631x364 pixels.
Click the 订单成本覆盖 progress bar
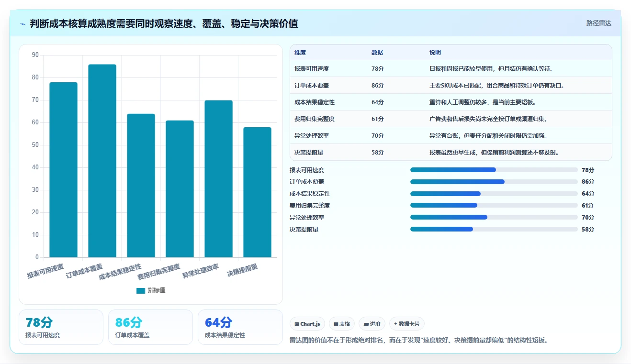[494, 182]
